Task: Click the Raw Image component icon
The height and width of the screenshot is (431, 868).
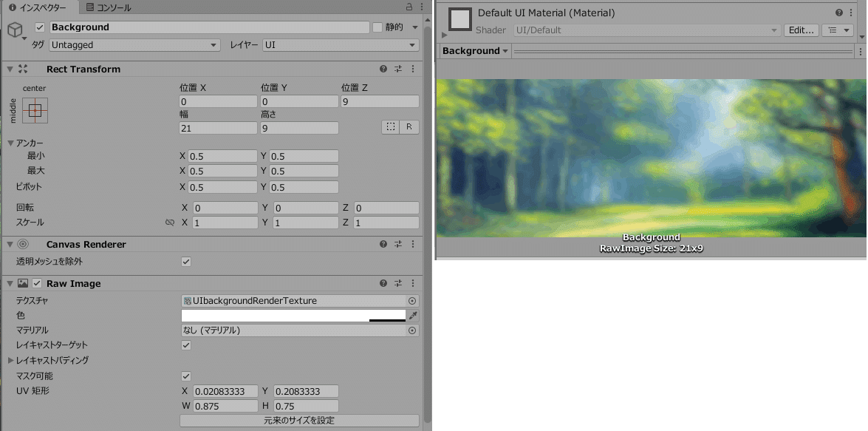Action: (23, 284)
